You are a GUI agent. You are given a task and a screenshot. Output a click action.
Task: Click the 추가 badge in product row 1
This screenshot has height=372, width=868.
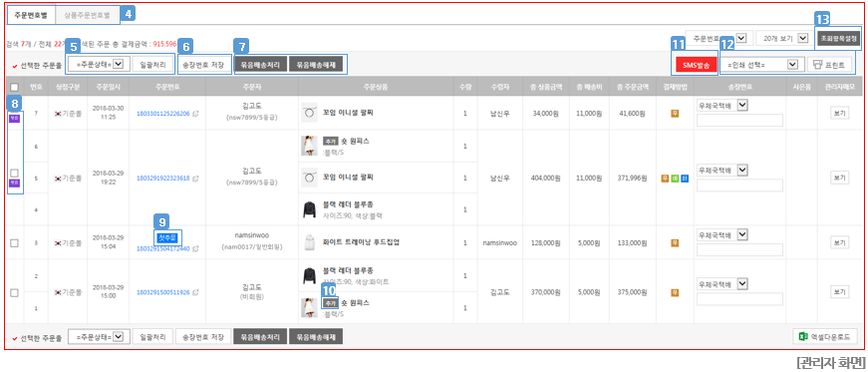point(330,303)
